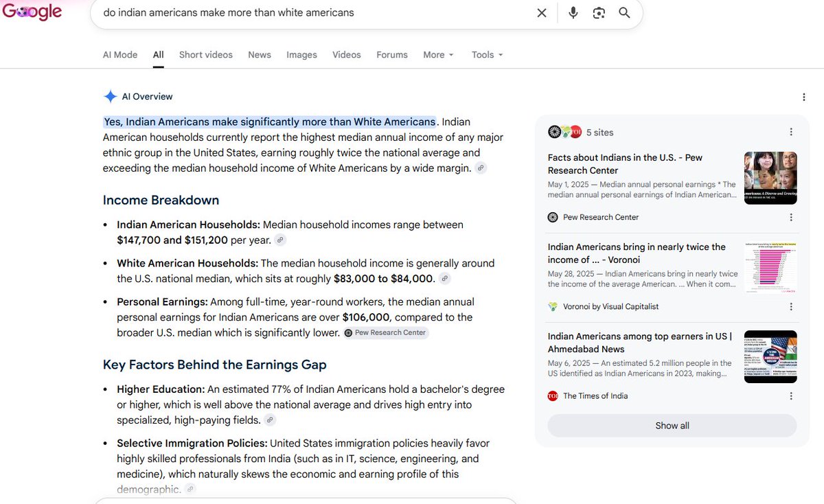Click the stacked site favicons near "5 sites"

pyautogui.click(x=565, y=132)
